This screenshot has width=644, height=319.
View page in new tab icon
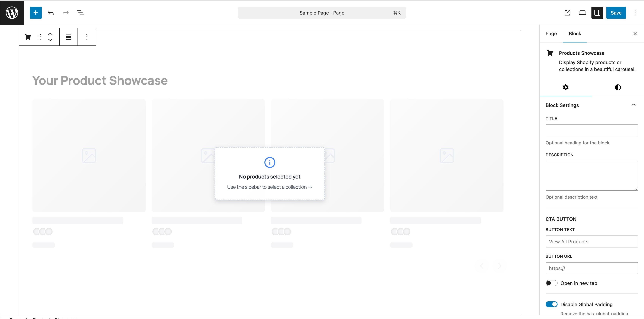click(567, 12)
